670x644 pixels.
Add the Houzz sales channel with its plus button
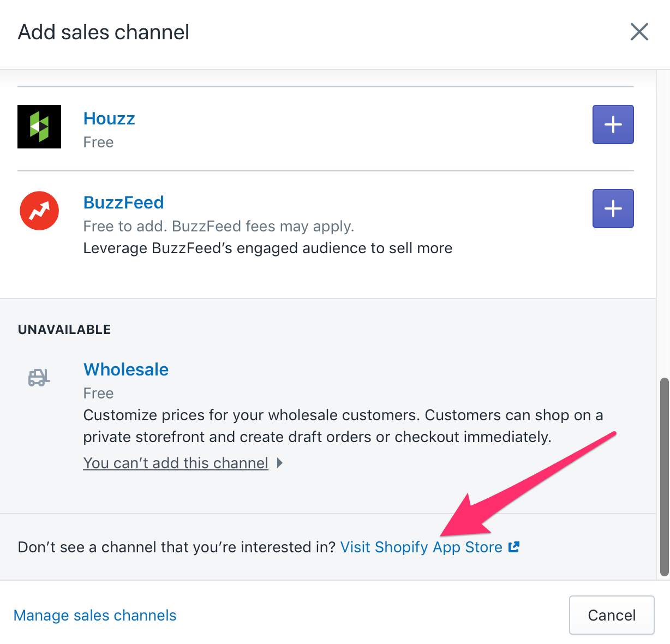coord(613,124)
